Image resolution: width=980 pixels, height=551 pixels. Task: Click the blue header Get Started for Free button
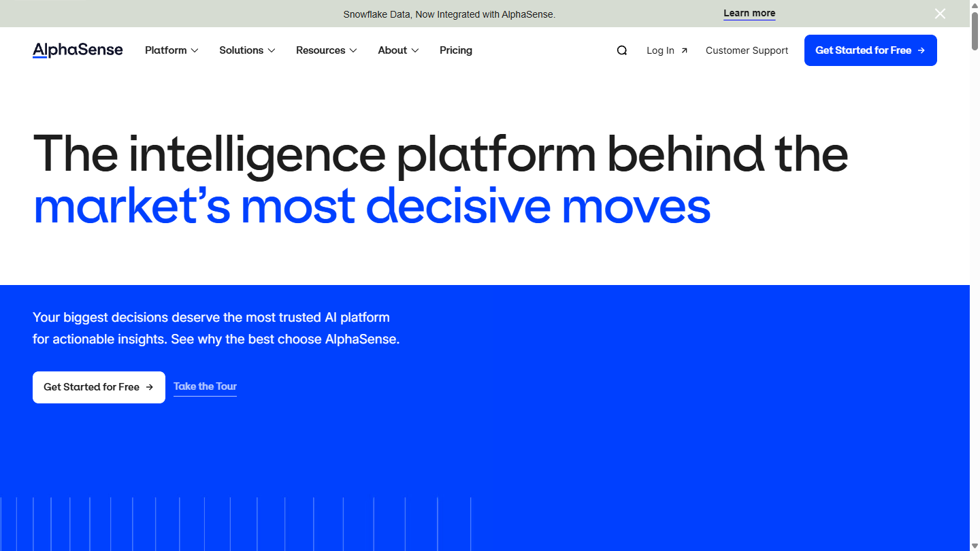870,50
